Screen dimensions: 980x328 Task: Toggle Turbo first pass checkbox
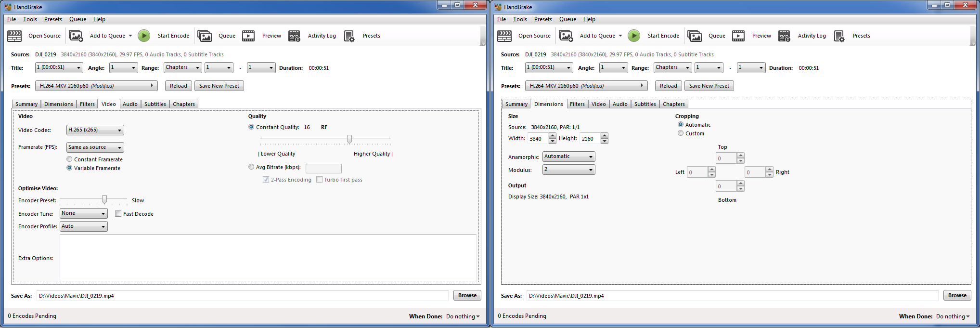pos(319,180)
